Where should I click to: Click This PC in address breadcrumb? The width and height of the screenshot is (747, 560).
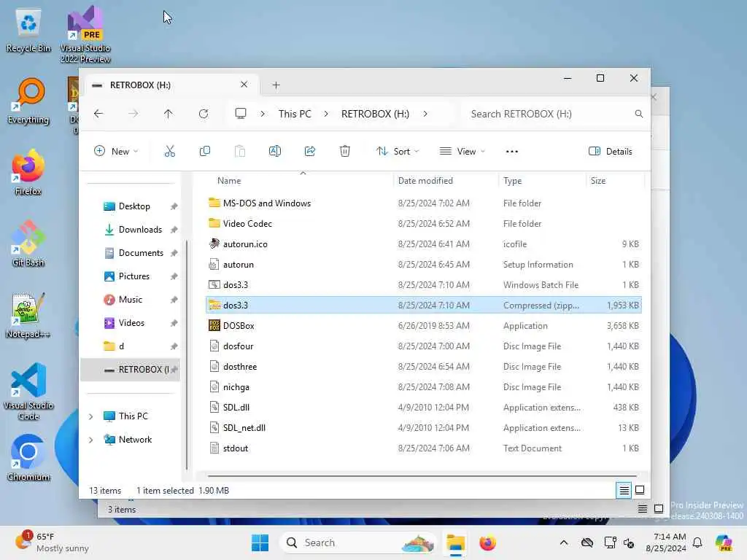click(x=295, y=114)
